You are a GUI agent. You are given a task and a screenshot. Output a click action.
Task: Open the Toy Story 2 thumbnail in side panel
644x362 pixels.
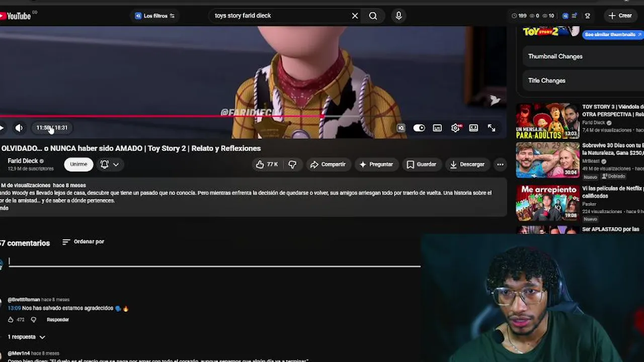tap(550, 31)
